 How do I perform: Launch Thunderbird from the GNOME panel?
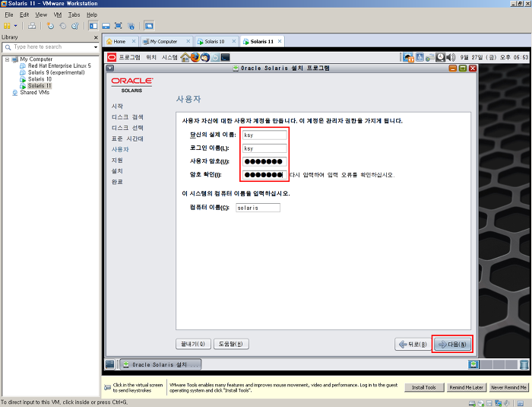pyautogui.click(x=205, y=57)
